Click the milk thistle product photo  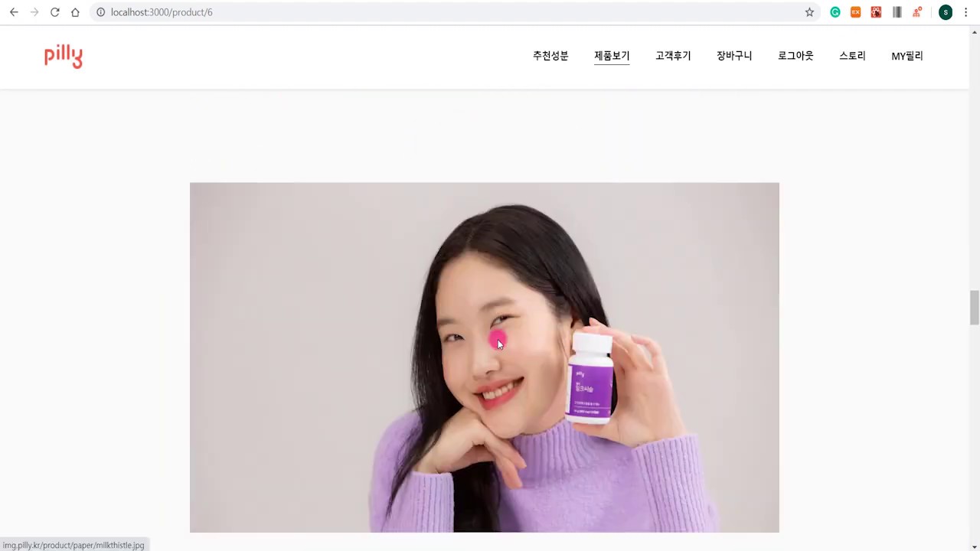pyautogui.click(x=485, y=357)
